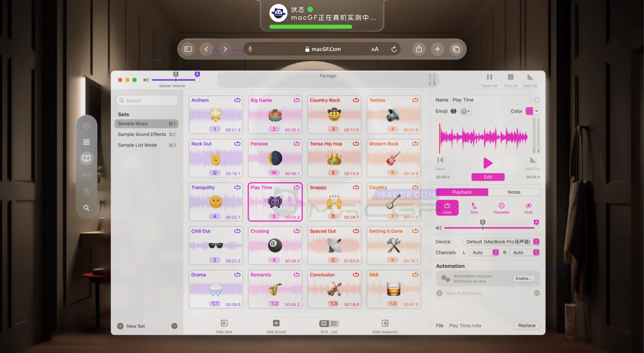The image size is (644, 353).
Task: Click the Hide Inspector icon
Action: [x=385, y=323]
